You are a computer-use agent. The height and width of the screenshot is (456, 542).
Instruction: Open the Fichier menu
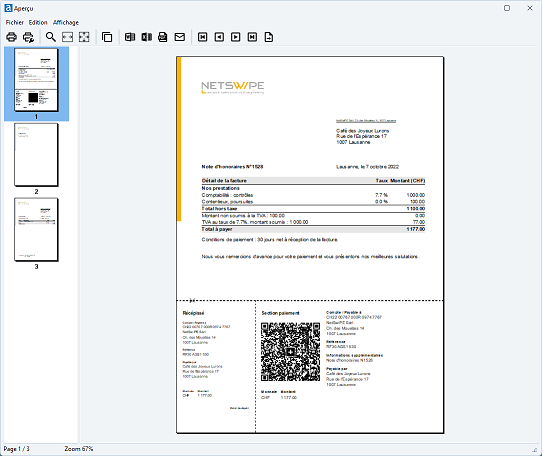(x=15, y=22)
